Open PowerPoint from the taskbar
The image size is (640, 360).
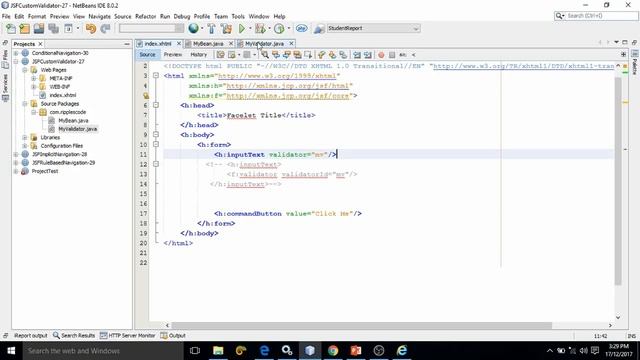tap(356, 351)
